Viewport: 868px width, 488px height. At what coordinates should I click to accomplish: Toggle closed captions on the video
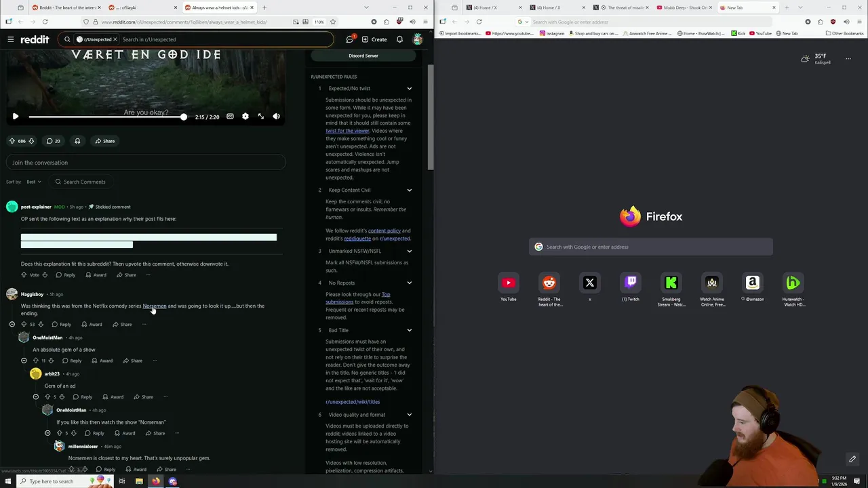(230, 117)
